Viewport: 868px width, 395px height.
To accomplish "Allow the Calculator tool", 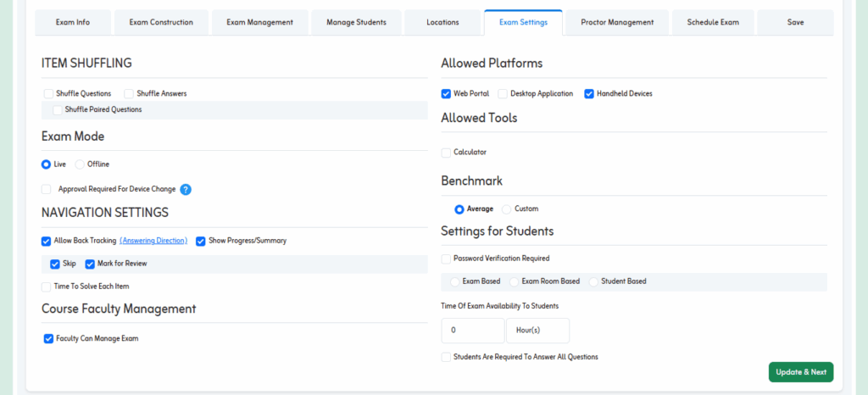I will pos(446,152).
